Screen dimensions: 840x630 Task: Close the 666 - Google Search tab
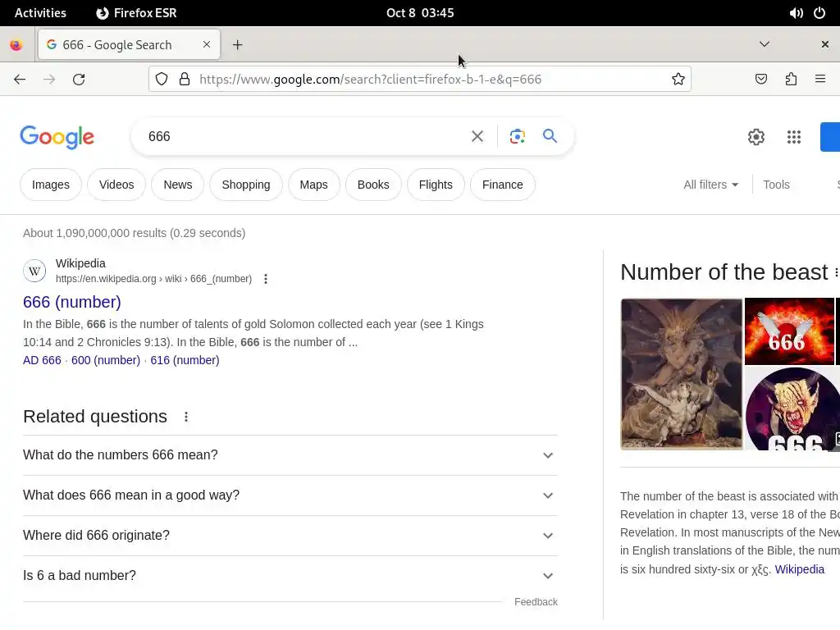click(x=207, y=44)
